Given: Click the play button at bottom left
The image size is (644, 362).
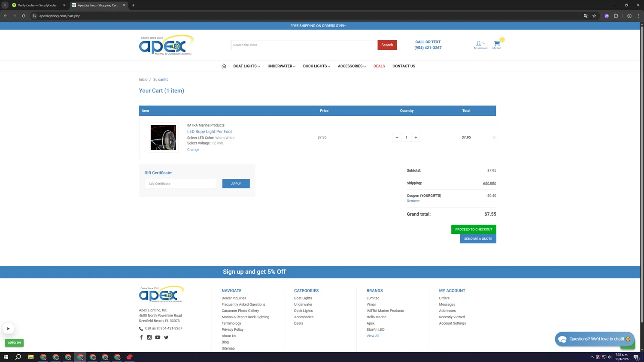Looking at the screenshot, I should pyautogui.click(x=8, y=329).
